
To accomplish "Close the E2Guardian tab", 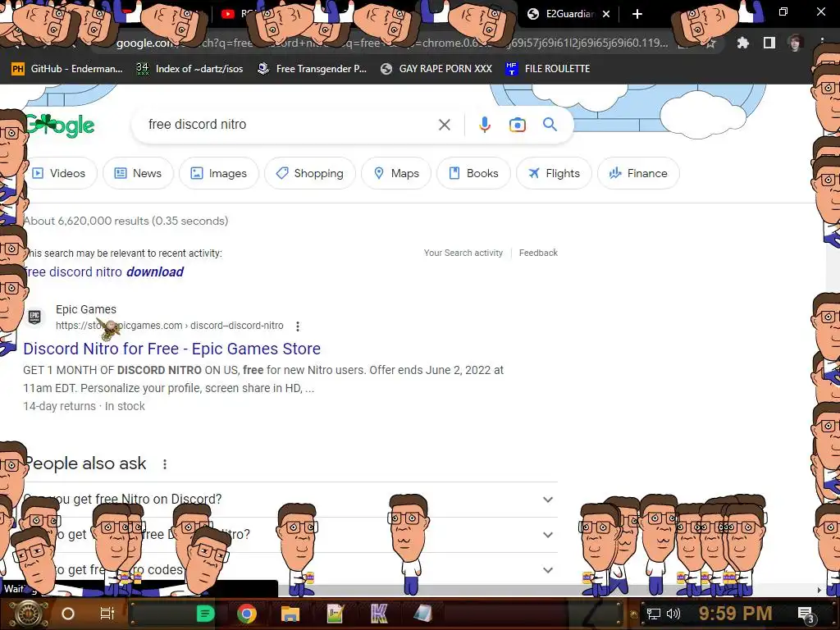I will click(606, 14).
